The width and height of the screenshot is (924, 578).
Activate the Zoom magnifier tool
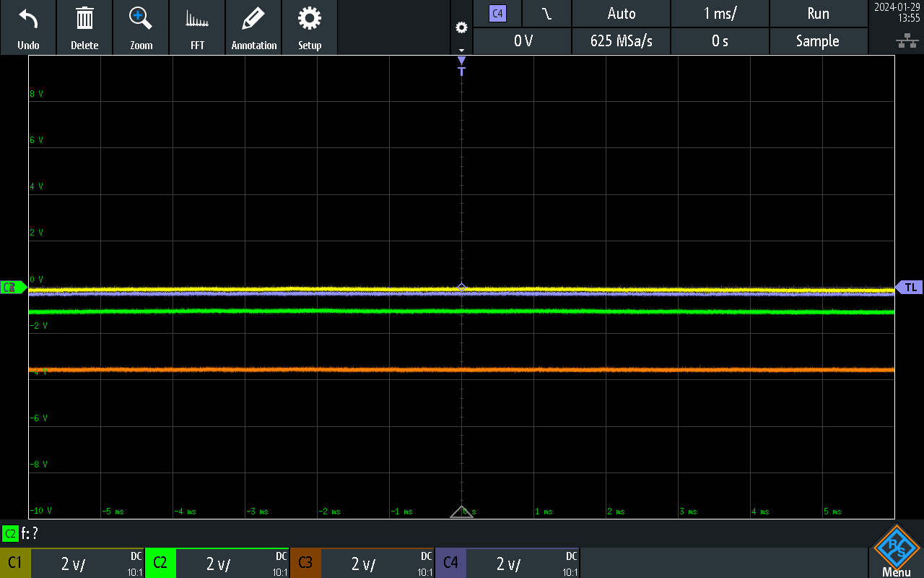[141, 18]
